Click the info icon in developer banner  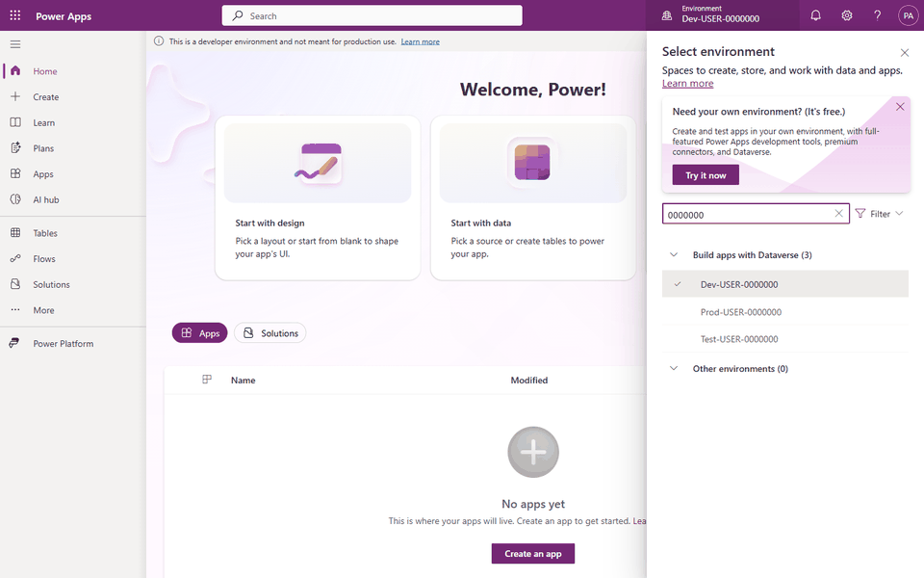point(159,41)
